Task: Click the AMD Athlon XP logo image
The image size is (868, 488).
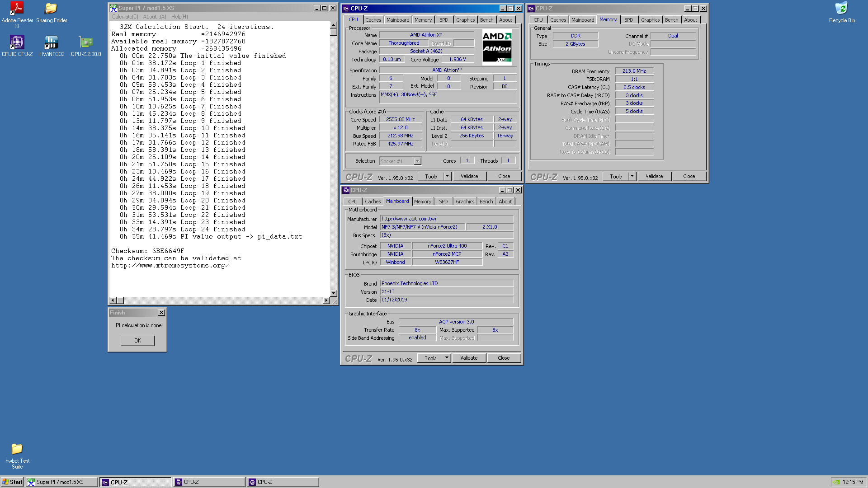Action: [497, 47]
